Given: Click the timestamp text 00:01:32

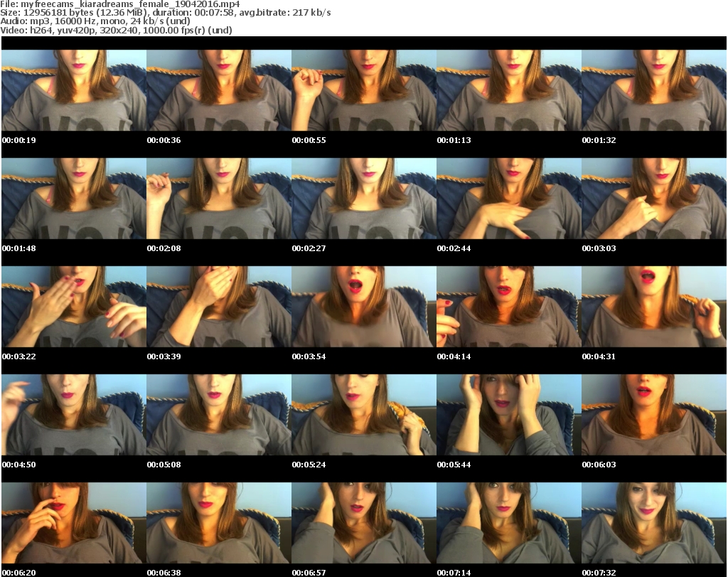Looking at the screenshot, I should click(x=599, y=140).
